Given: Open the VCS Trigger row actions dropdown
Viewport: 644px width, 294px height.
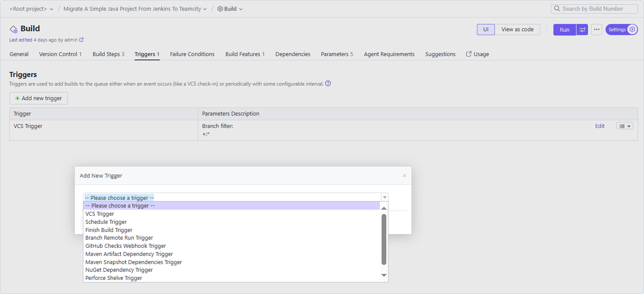Looking at the screenshot, I should [x=624, y=126].
